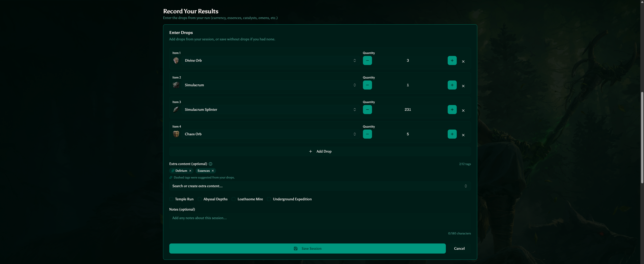
Task: Click the 'Item 3' label
Action: [x=176, y=102]
